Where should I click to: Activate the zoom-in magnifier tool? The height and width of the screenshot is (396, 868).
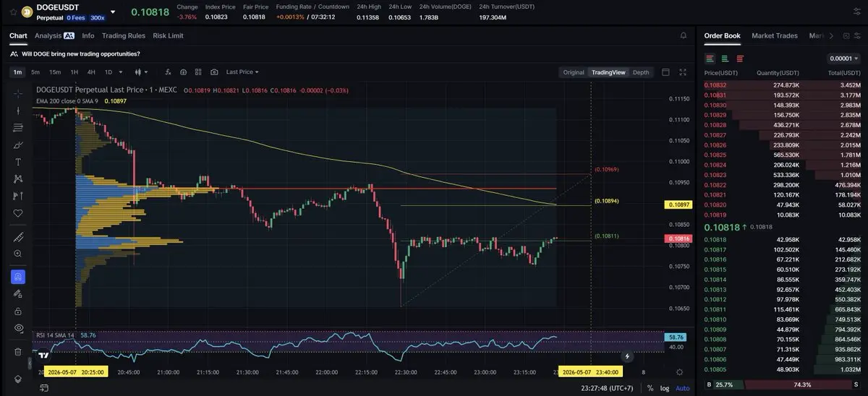19,254
